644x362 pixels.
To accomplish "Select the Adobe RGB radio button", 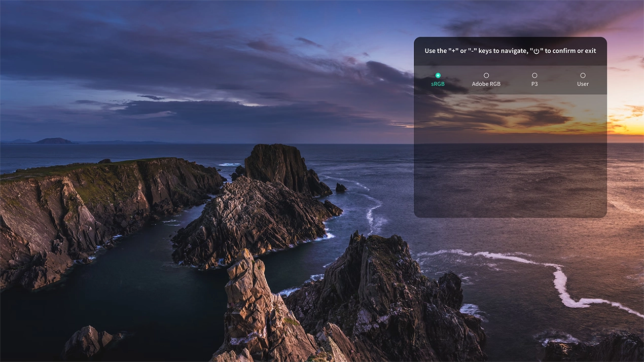I will point(486,76).
